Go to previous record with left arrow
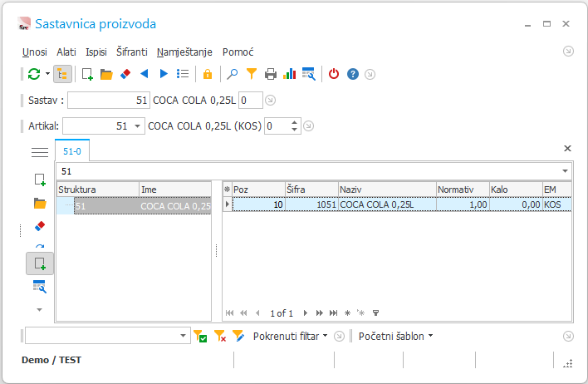The height and width of the screenshot is (384, 588). (145, 74)
